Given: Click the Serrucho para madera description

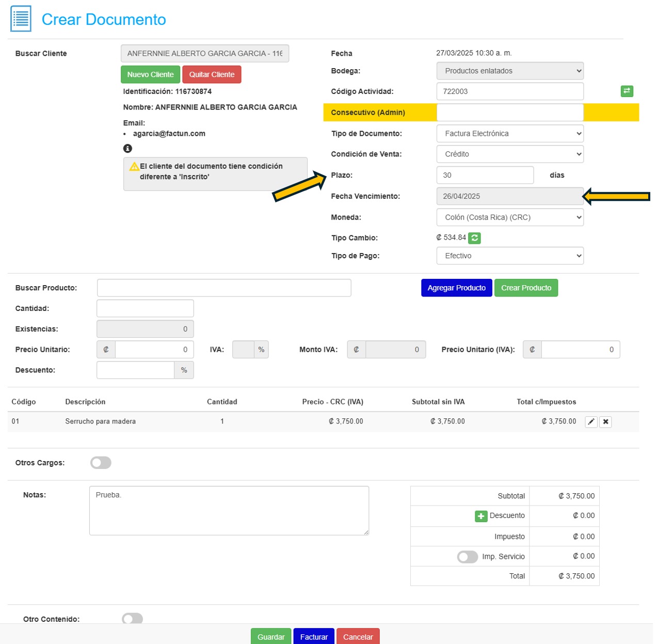Looking at the screenshot, I should tap(101, 421).
